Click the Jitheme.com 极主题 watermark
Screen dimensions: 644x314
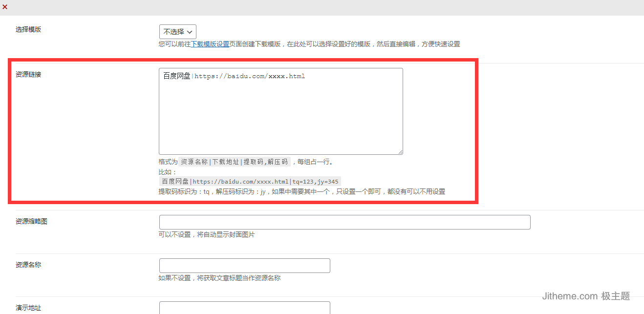(x=586, y=296)
